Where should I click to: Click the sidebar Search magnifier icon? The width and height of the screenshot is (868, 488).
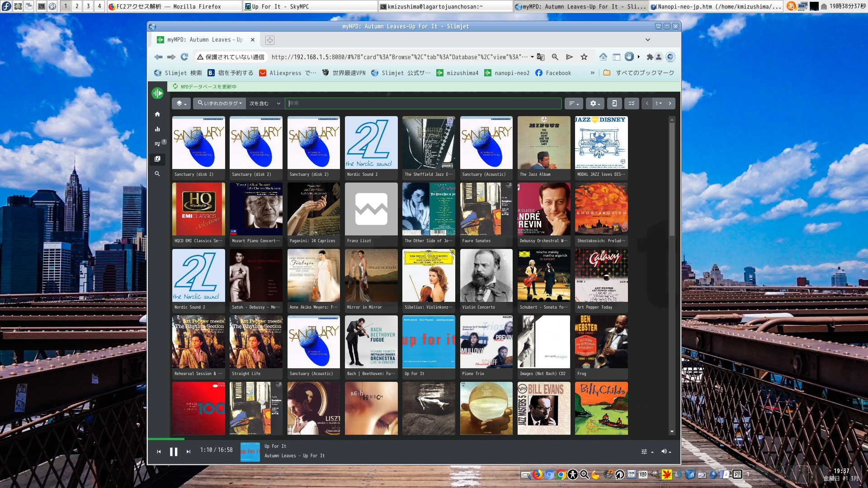pos(157,174)
